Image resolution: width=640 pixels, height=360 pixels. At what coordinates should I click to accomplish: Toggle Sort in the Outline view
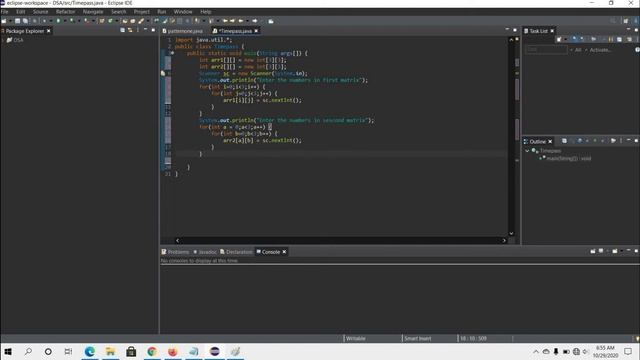tap(572, 141)
